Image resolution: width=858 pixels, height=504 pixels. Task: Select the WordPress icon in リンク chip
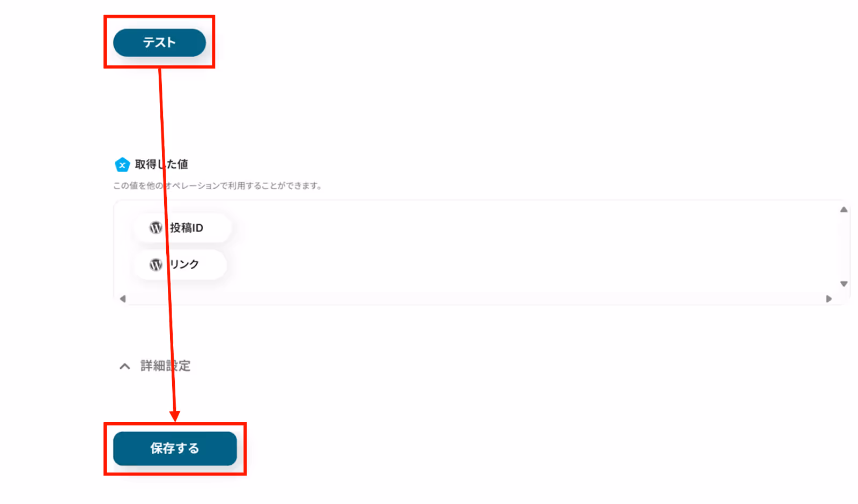coord(156,264)
